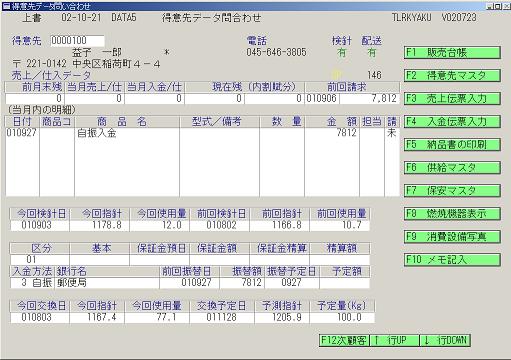Screen dimensions: 511x360
Task: Click the 銀行名 field showing 郵便局
Action: point(107,283)
